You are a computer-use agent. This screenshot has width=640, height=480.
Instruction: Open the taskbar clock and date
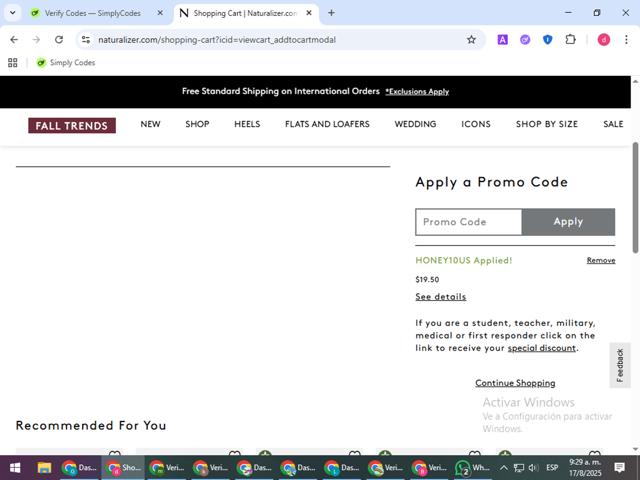[585, 468]
